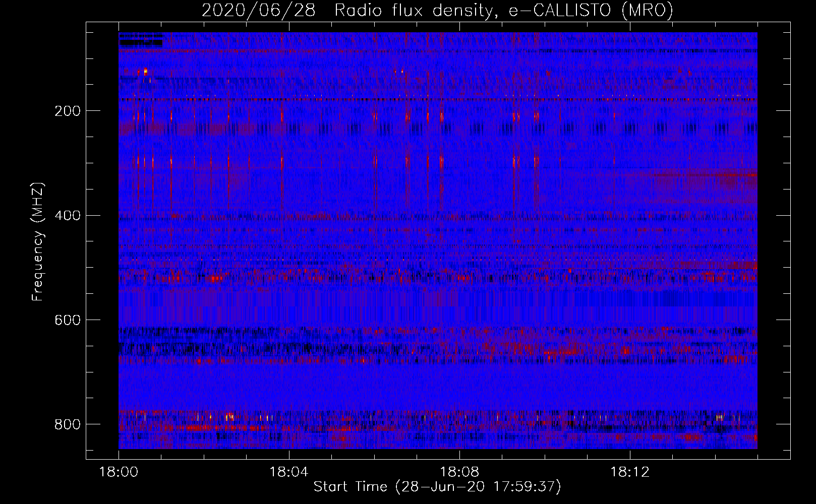Image resolution: width=816 pixels, height=504 pixels.
Task: Click the frequency tick label 600
Action: tap(67, 320)
